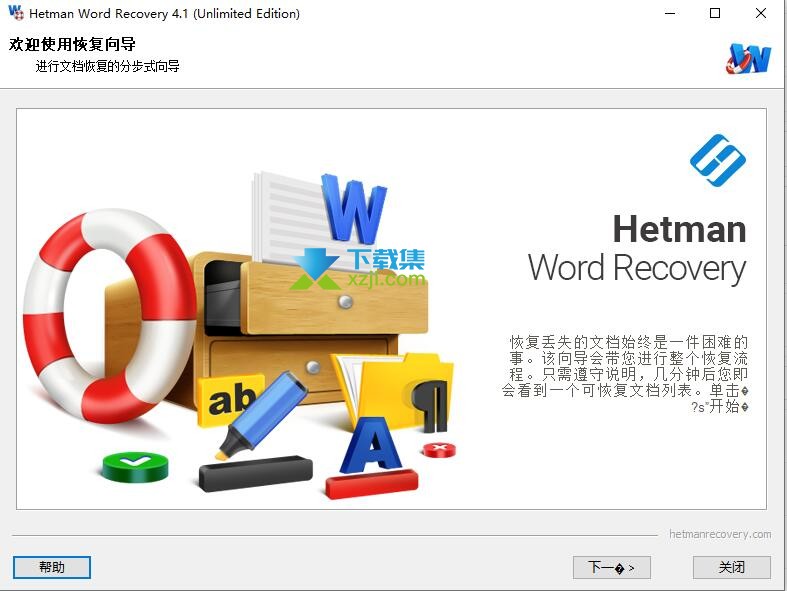
Task: Proceed with the 下一步 next button
Action: click(611, 567)
